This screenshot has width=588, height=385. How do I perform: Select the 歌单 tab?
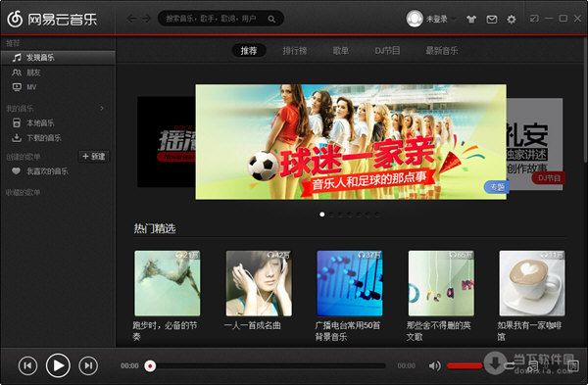340,51
